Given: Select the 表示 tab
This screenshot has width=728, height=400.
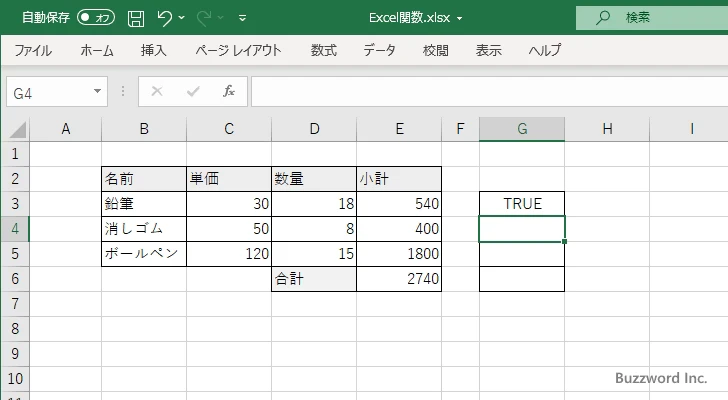Looking at the screenshot, I should coord(488,50).
